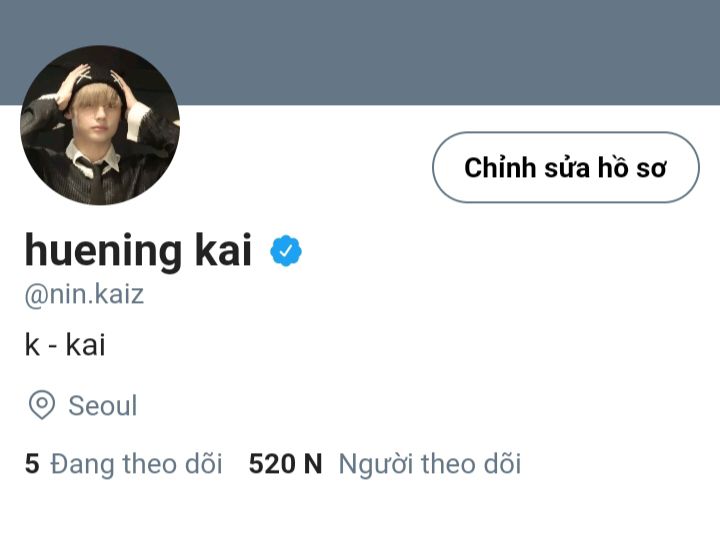This screenshot has width=720, height=540.
Task: Click the gray header banner image
Action: [360, 52]
